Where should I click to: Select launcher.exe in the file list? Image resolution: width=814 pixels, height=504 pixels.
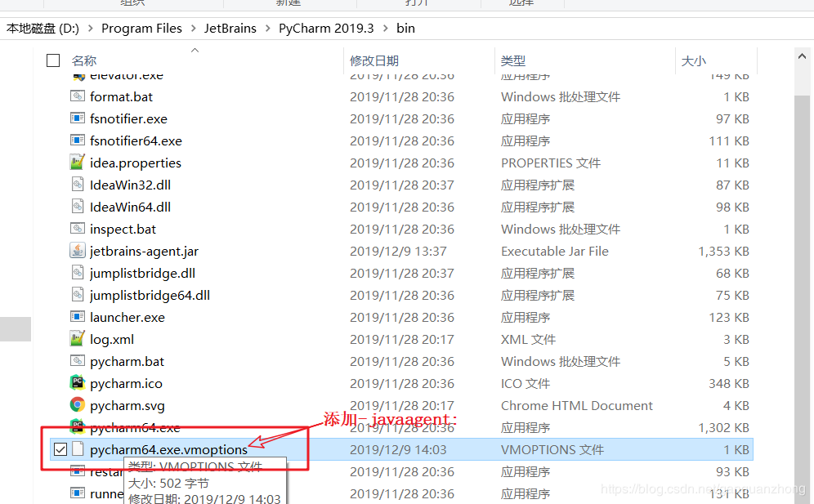[x=127, y=317]
